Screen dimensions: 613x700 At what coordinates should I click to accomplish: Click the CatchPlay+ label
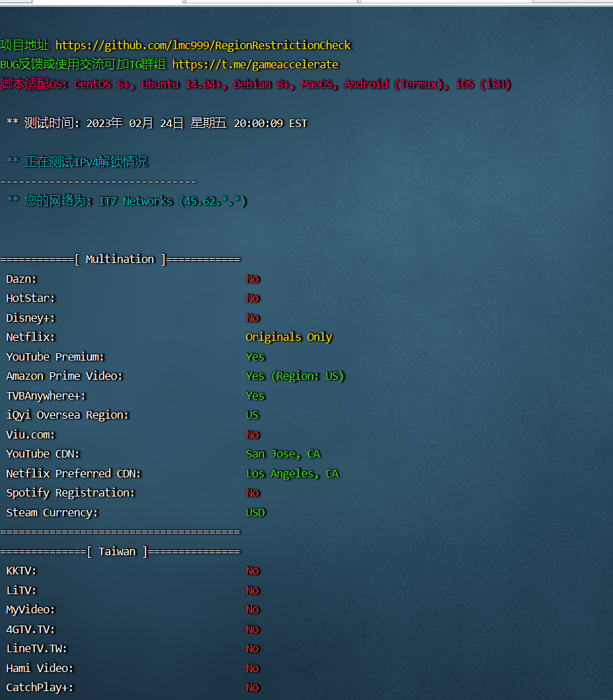tap(40, 687)
